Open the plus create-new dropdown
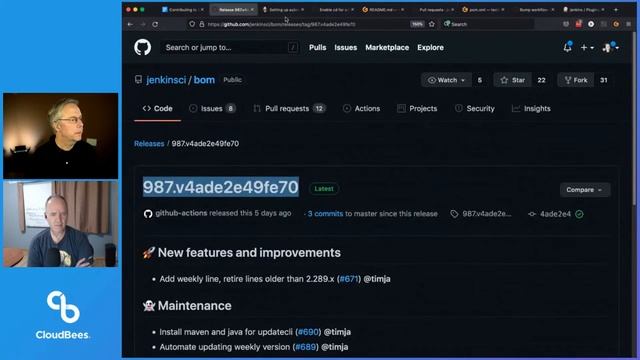This screenshot has width=640, height=360. coord(587,48)
